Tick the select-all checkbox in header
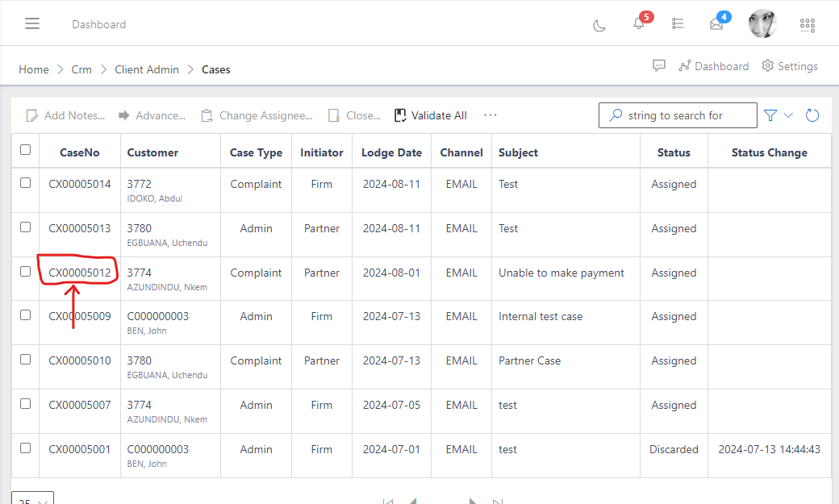Viewport: 839px width, 504px height. point(26,150)
